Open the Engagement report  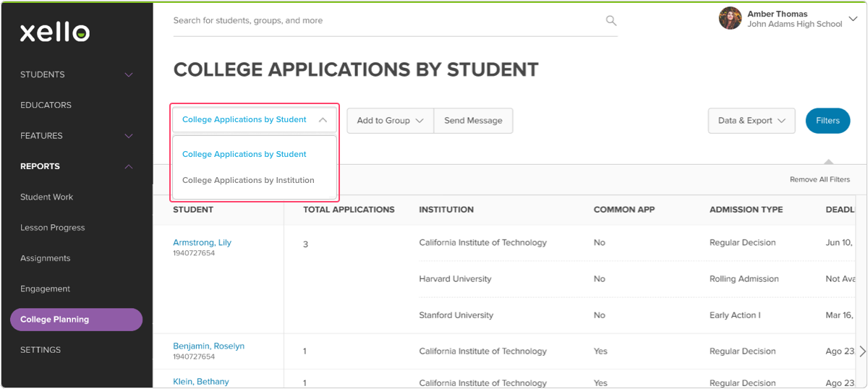click(46, 288)
